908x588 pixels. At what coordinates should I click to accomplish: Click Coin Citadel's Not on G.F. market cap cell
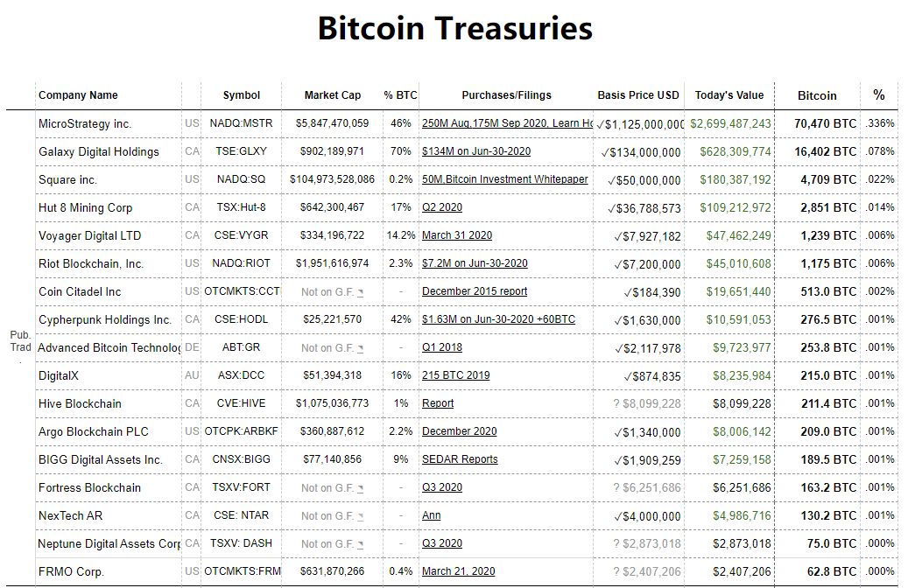(332, 291)
